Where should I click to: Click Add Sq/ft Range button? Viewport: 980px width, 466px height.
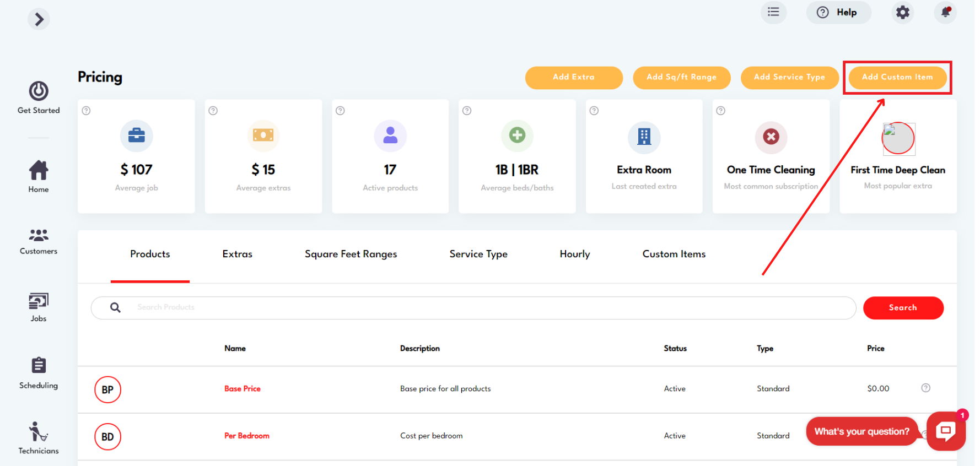[x=682, y=78]
